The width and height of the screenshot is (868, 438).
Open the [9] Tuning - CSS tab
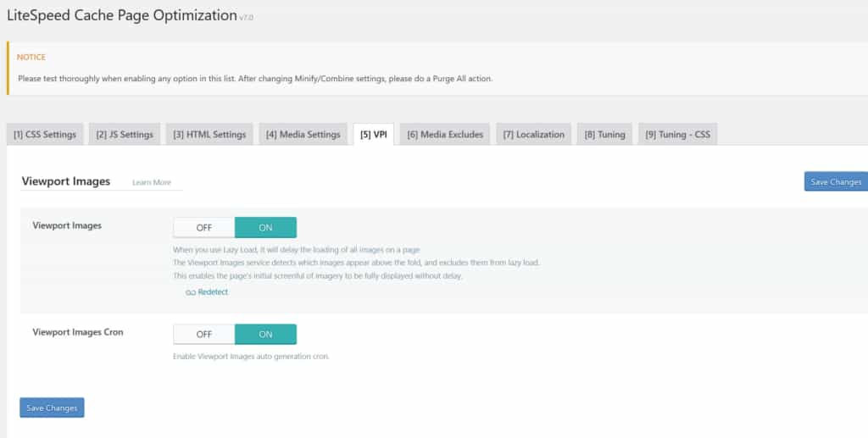point(677,135)
